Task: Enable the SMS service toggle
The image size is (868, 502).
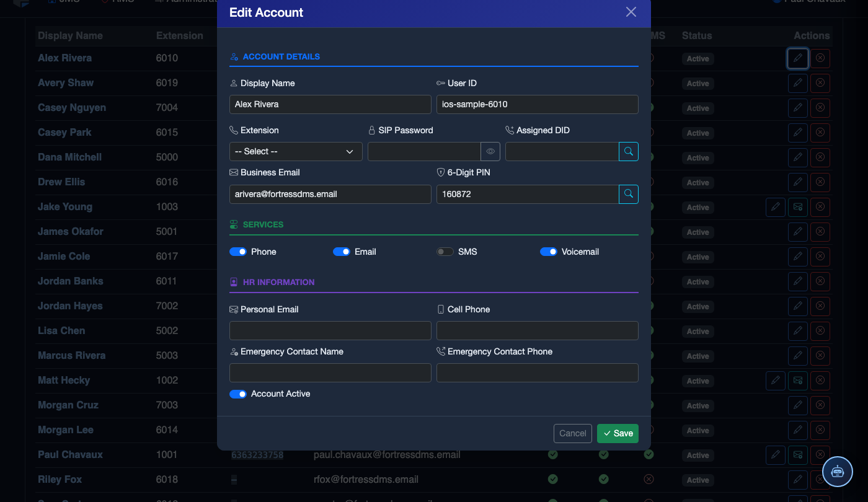Action: pos(445,252)
